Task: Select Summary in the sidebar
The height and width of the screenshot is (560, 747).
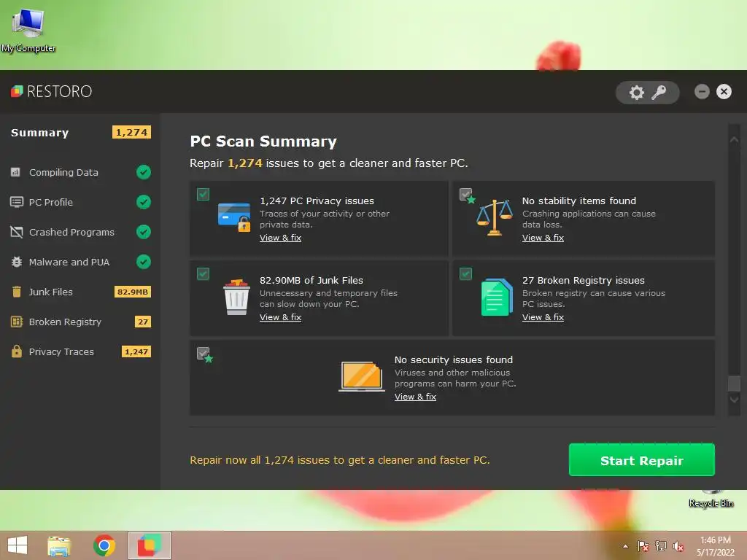Action: pos(40,133)
